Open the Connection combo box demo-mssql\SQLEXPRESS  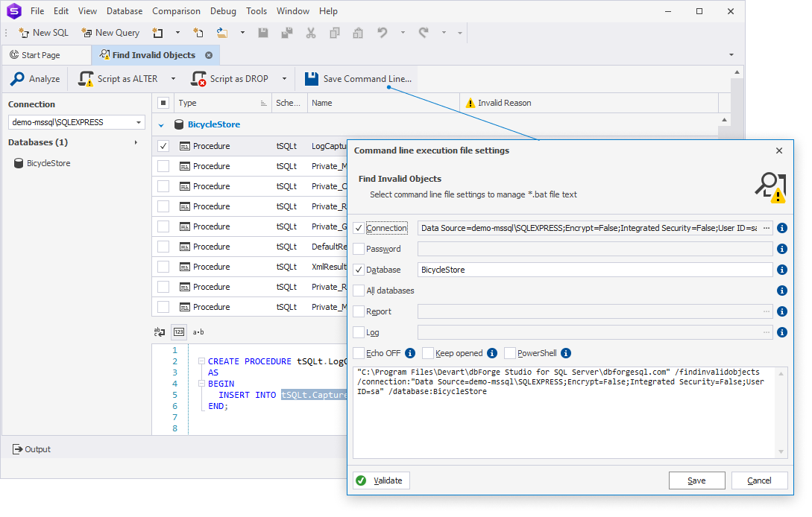coord(77,122)
